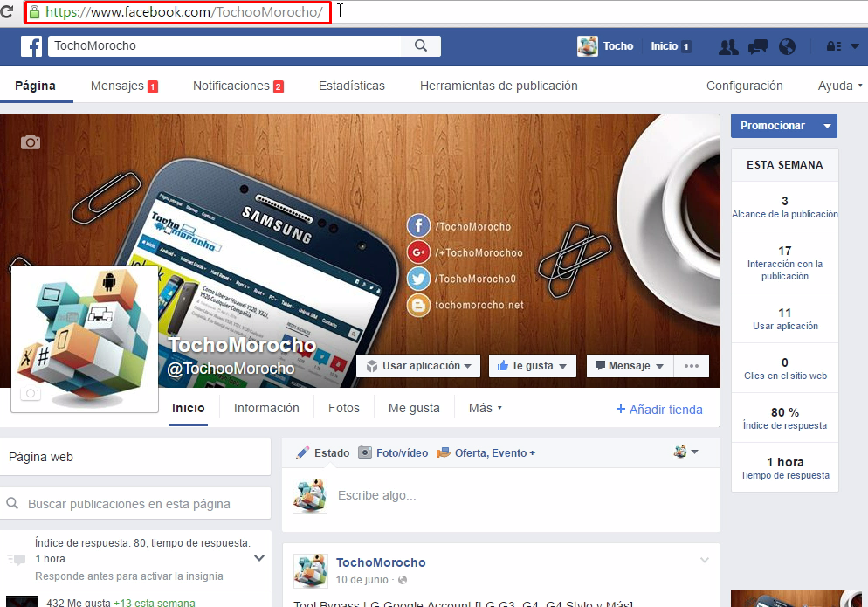Click Interacción con la publicación stat
Image resolution: width=868 pixels, height=607 pixels.
click(x=785, y=263)
